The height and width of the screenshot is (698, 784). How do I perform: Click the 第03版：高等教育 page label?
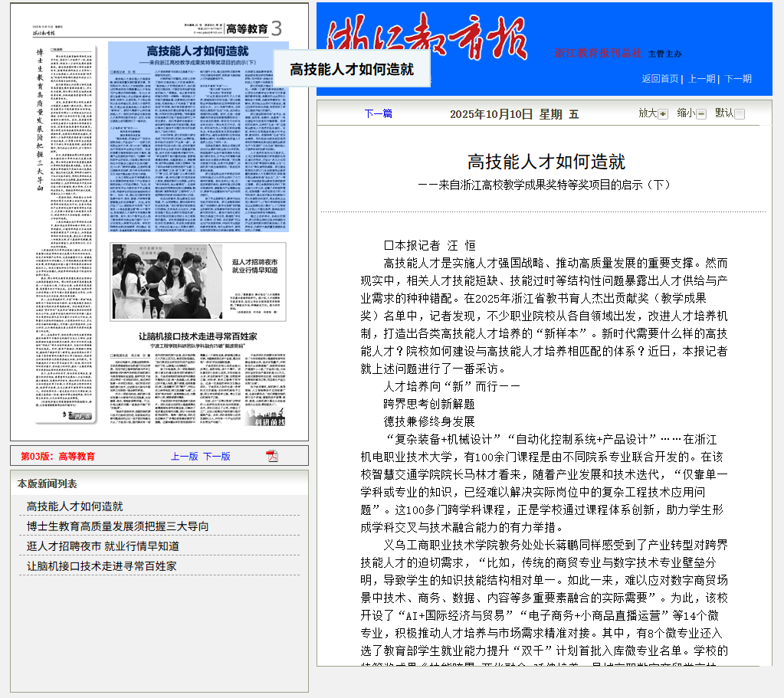pos(57,456)
